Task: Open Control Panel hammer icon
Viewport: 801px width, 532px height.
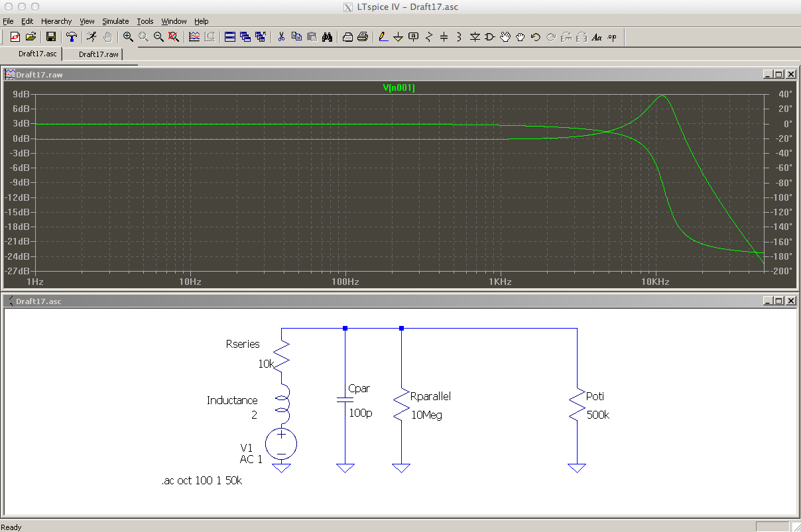Action: pyautogui.click(x=71, y=37)
